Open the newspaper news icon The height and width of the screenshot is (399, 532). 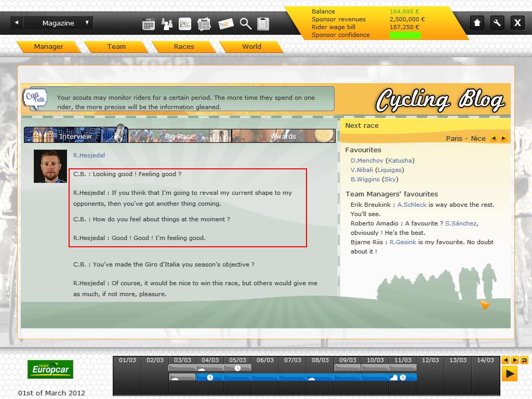[204, 24]
